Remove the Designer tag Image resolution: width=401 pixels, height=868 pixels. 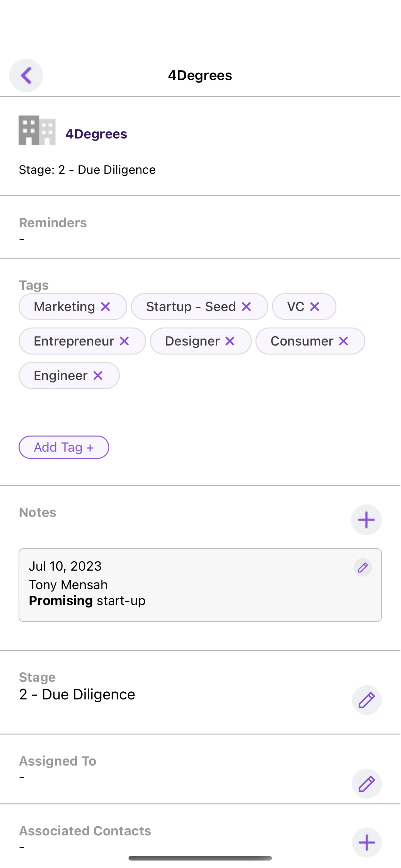click(230, 341)
